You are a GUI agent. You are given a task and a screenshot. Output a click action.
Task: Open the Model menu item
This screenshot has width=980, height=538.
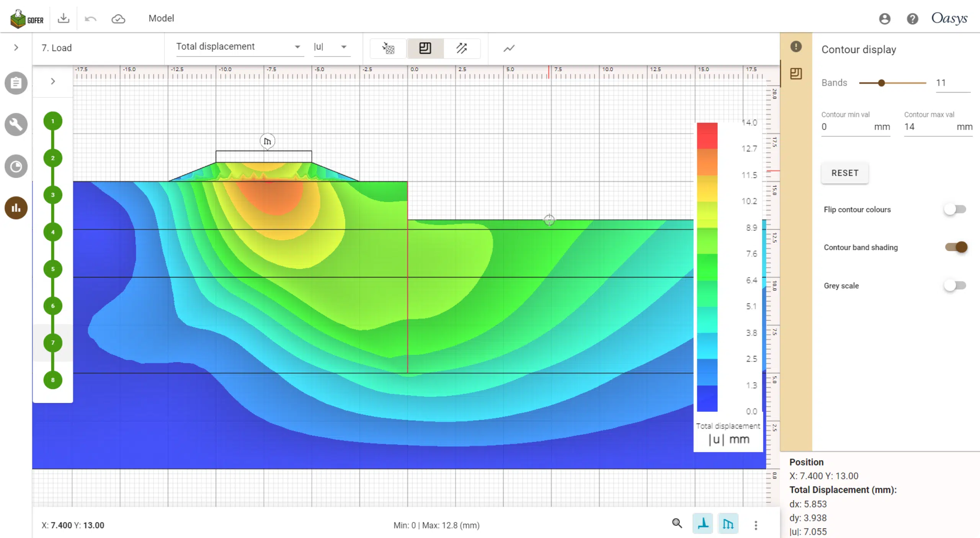(161, 18)
